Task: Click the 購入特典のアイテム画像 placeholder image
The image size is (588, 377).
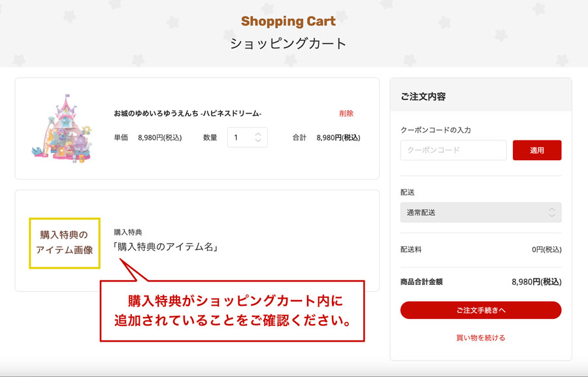Action: (x=65, y=243)
